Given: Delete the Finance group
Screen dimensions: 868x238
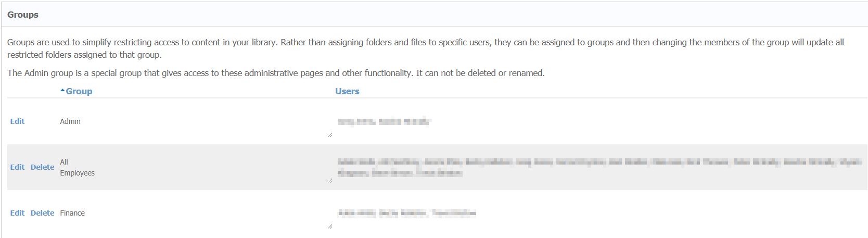Looking at the screenshot, I should (x=42, y=213).
